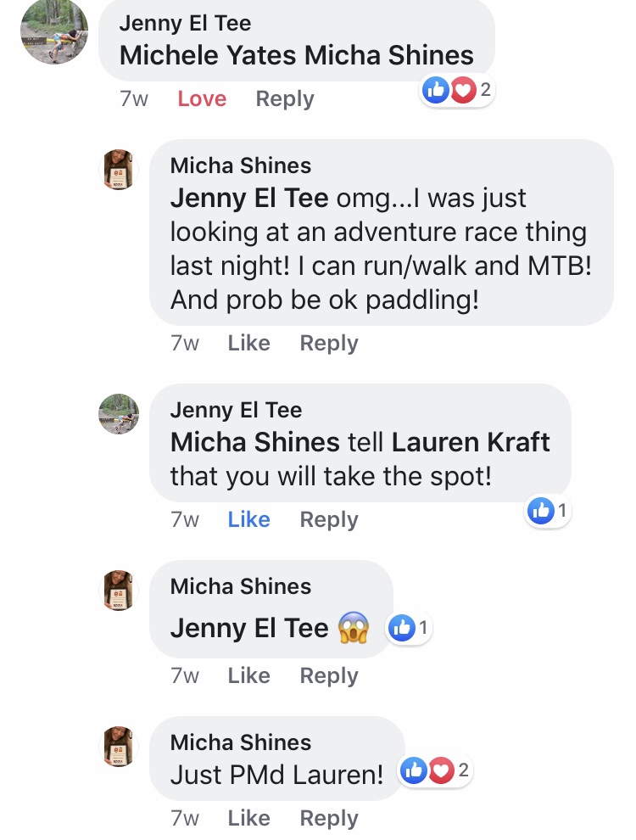The image size is (636, 840).
Task: Reply to the 'take the spot' comment
Action: (329, 520)
